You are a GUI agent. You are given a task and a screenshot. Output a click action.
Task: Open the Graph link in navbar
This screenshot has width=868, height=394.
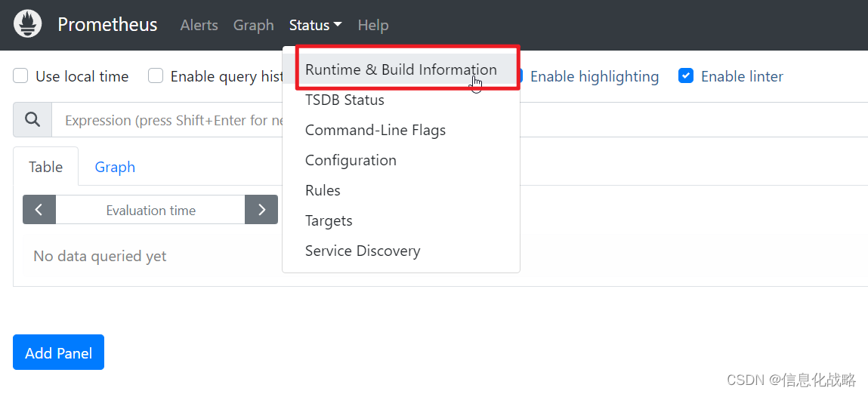[x=254, y=25]
